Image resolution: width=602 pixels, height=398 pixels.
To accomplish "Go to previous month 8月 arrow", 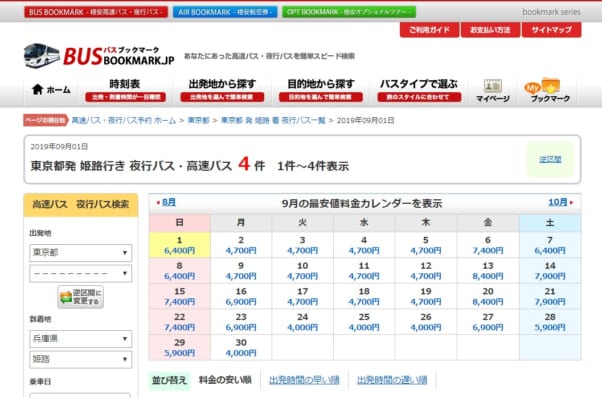I will pyautogui.click(x=166, y=202).
